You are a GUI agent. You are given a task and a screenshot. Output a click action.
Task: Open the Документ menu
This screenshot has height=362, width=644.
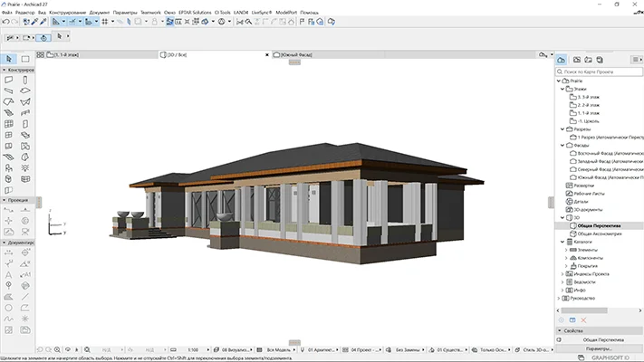pyautogui.click(x=101, y=12)
